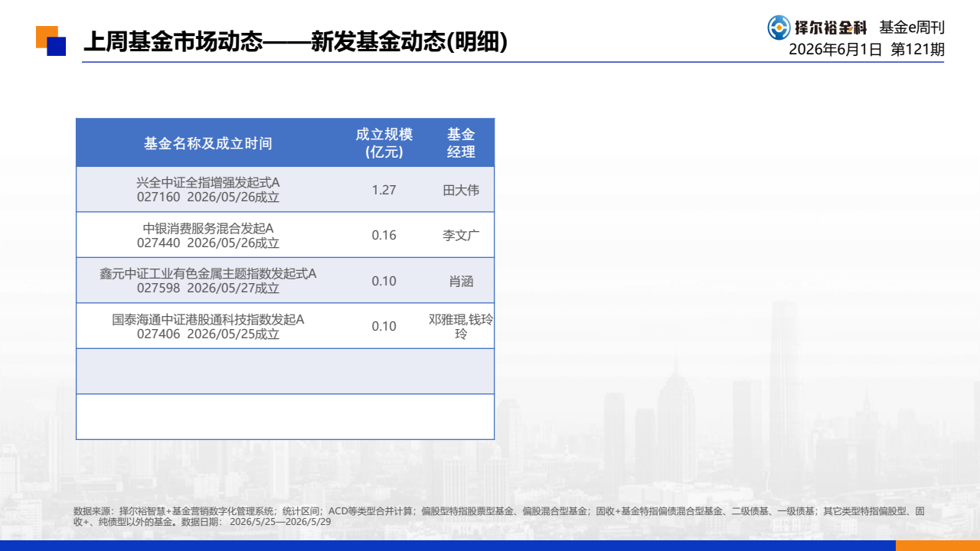Click fund code line 027598 2026/05/27成立
Viewport: 980px width, 551px height.
pos(208,289)
